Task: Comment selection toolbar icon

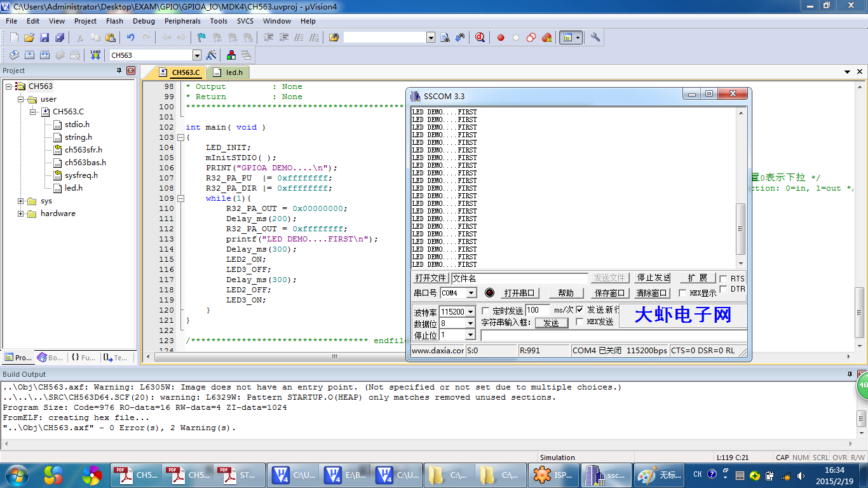Action: coord(299,37)
